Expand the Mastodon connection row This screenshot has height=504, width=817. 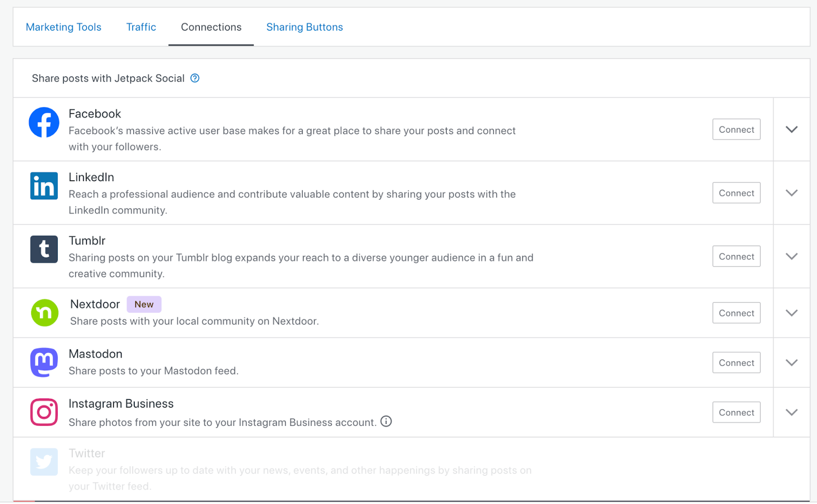coord(791,362)
